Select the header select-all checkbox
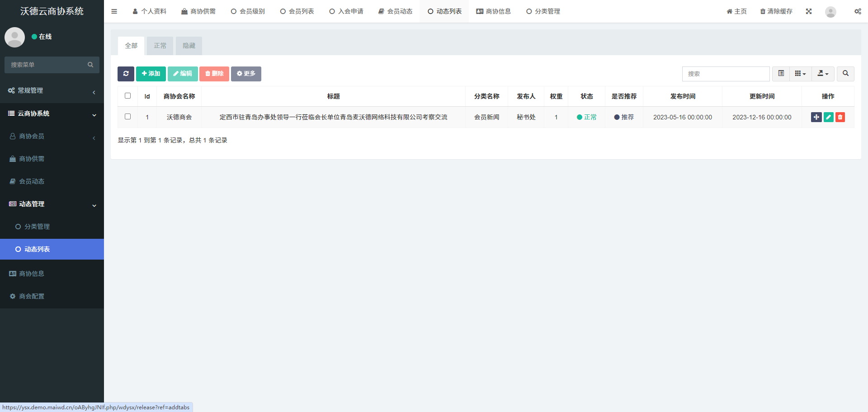This screenshot has width=868, height=412. pyautogui.click(x=127, y=96)
